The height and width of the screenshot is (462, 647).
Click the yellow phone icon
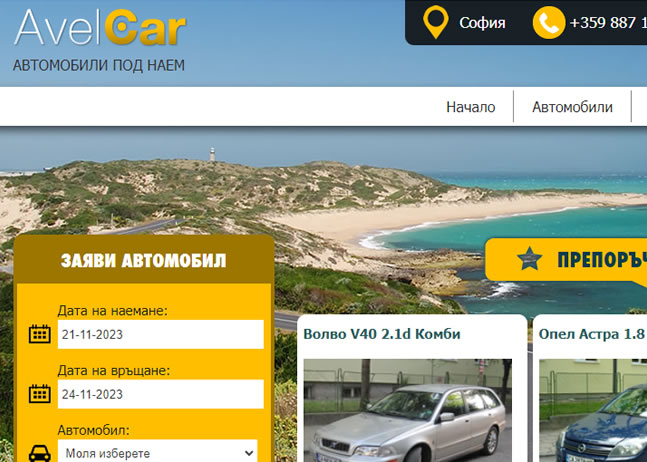549,22
